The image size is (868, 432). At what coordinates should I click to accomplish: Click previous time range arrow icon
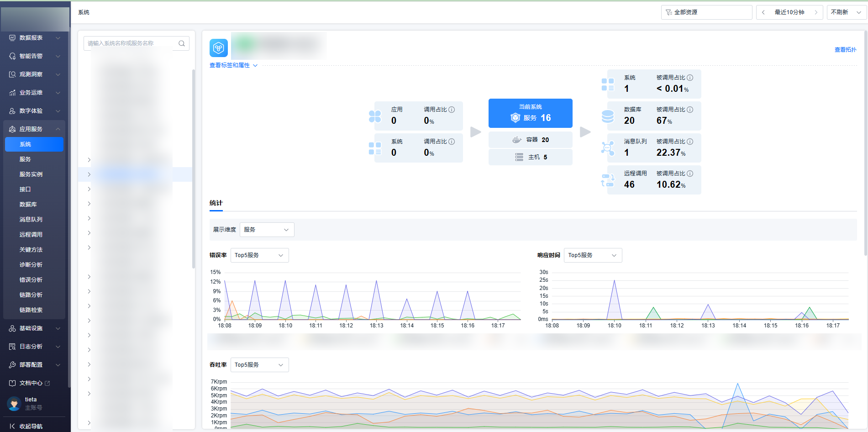[x=763, y=12]
